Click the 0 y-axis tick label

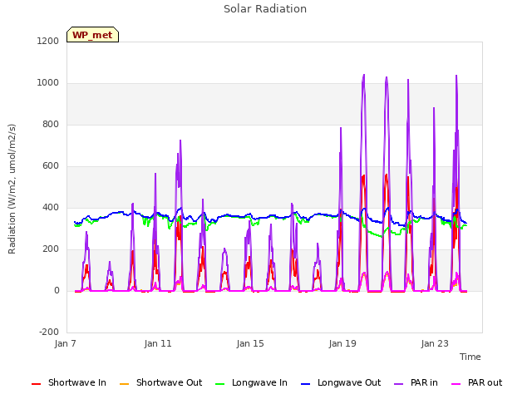pos(57,290)
